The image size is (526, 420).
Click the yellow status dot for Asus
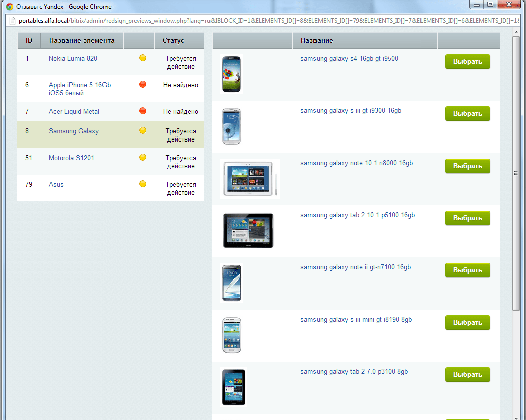click(x=143, y=184)
